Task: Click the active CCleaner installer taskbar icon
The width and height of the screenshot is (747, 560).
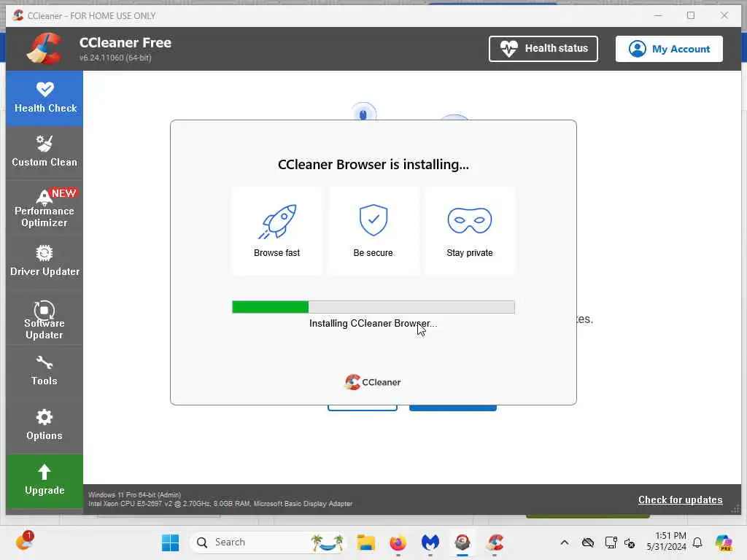Action: point(462,542)
